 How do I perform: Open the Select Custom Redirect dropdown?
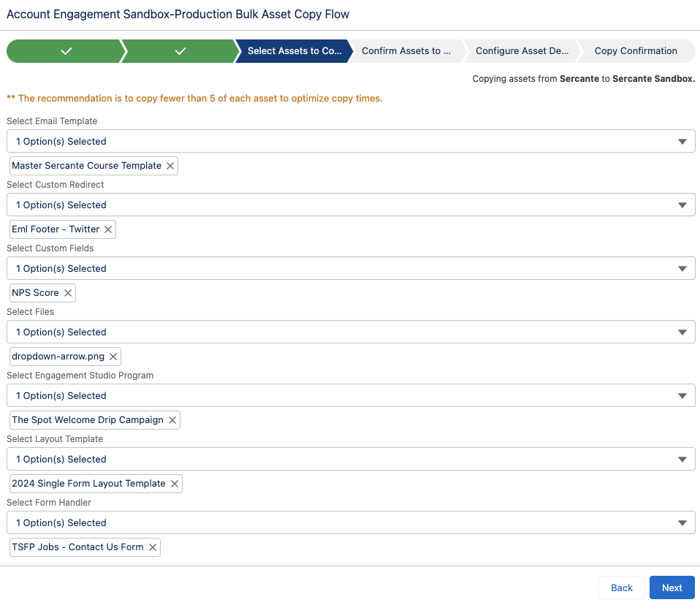click(x=351, y=205)
